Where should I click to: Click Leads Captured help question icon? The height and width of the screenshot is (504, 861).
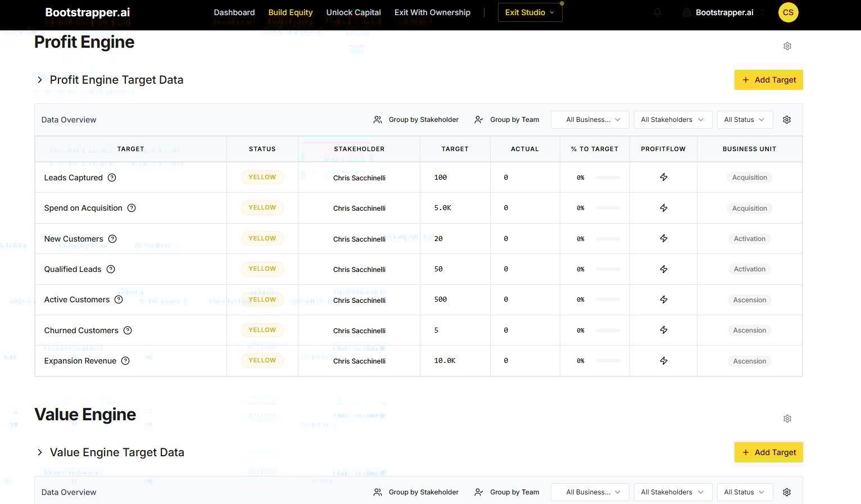tap(112, 178)
